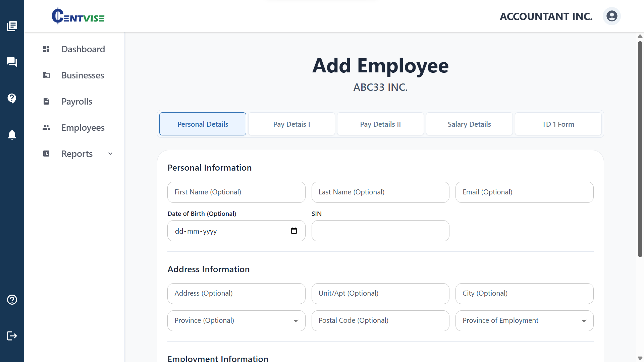Click the stacked pages icon at sidebar top

click(12, 26)
